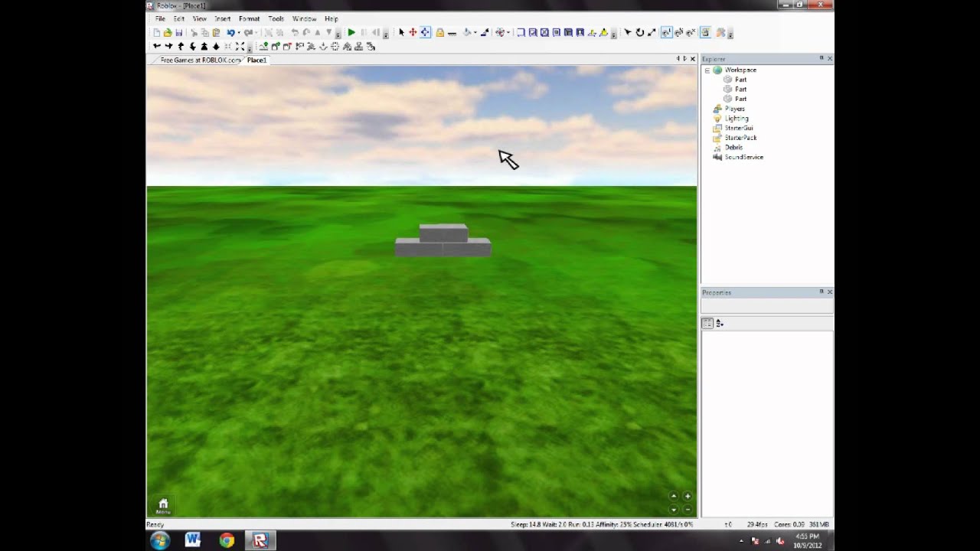Screen dimensions: 980x551
Task: Open the View menu
Action: pyautogui.click(x=199, y=18)
